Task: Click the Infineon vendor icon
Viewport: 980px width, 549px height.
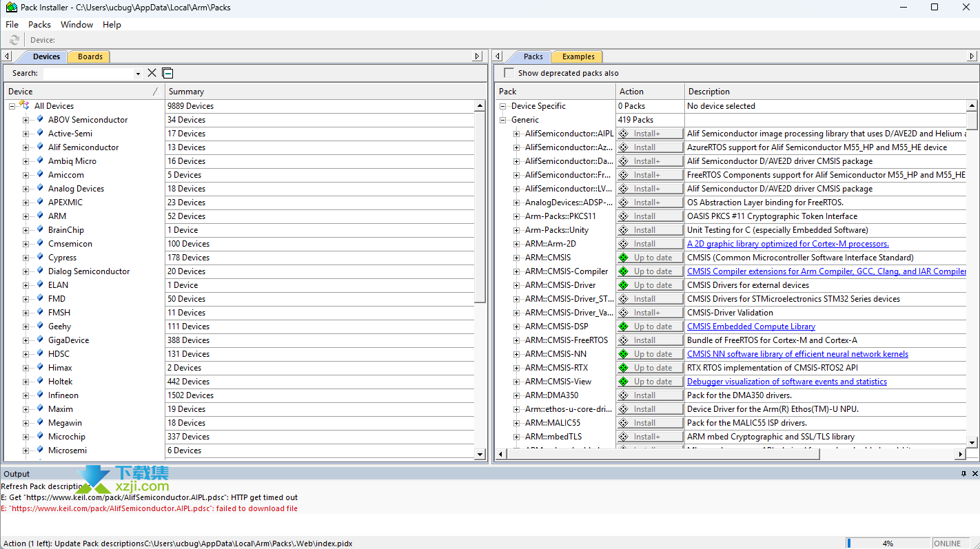Action: pos(41,395)
